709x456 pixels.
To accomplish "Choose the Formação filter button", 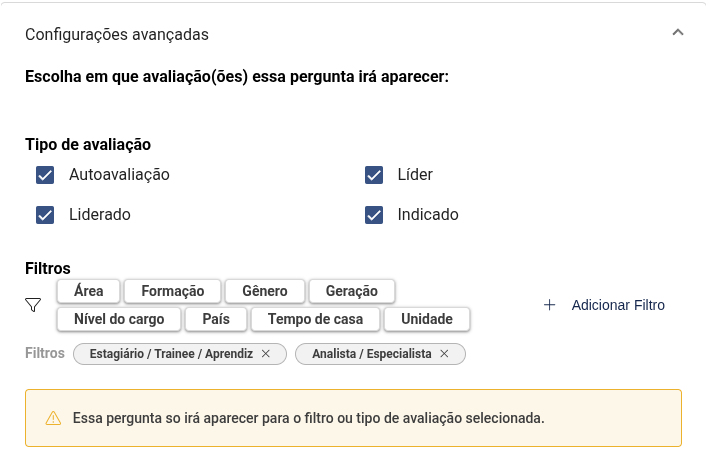I will coord(173,291).
